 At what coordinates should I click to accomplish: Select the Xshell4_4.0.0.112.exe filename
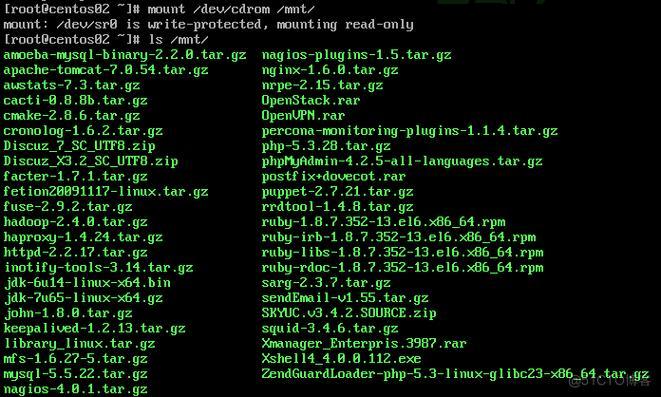[341, 359]
